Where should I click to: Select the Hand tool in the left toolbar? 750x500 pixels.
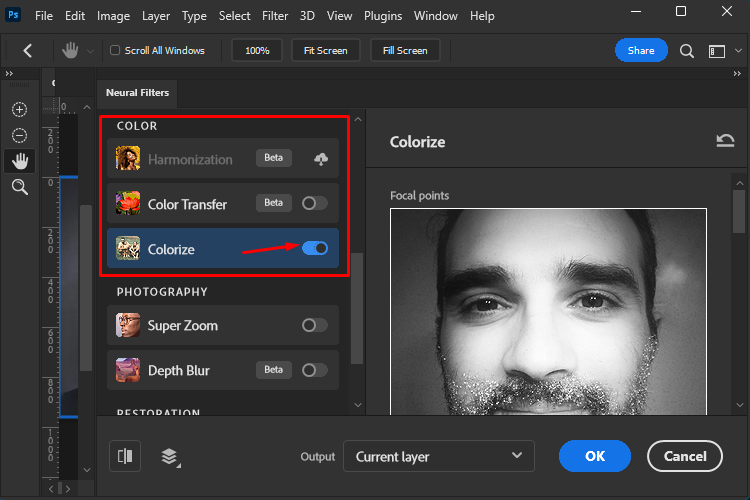(x=20, y=161)
